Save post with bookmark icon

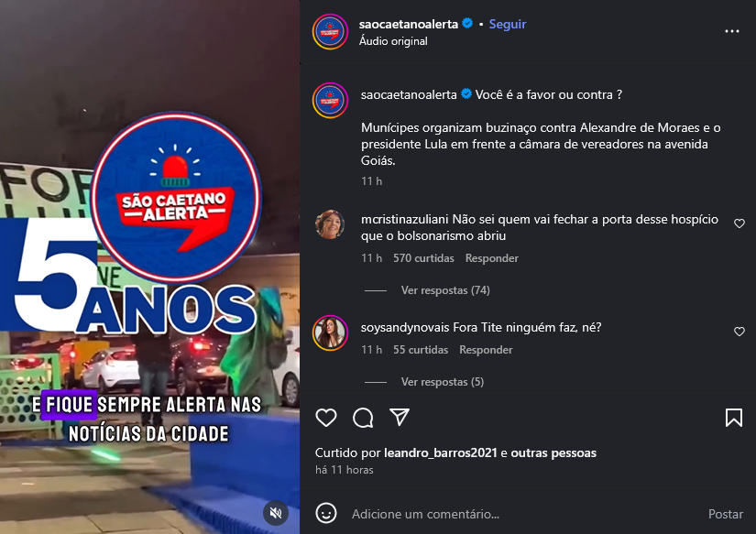(734, 418)
